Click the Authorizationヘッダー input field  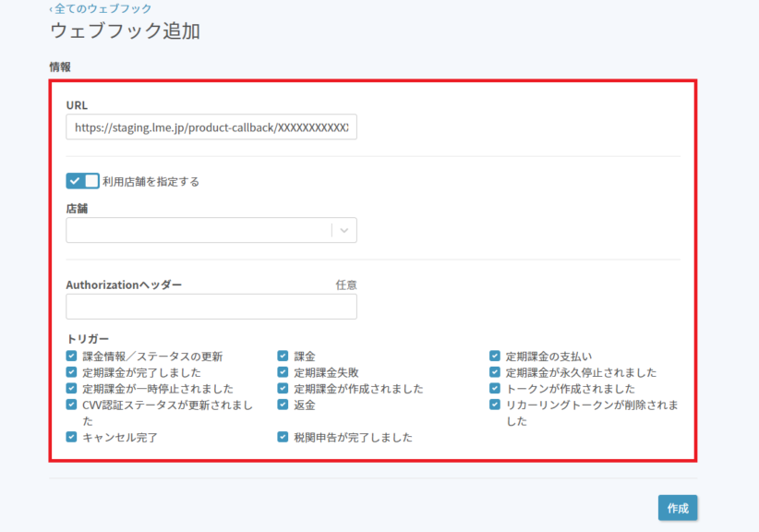211,307
